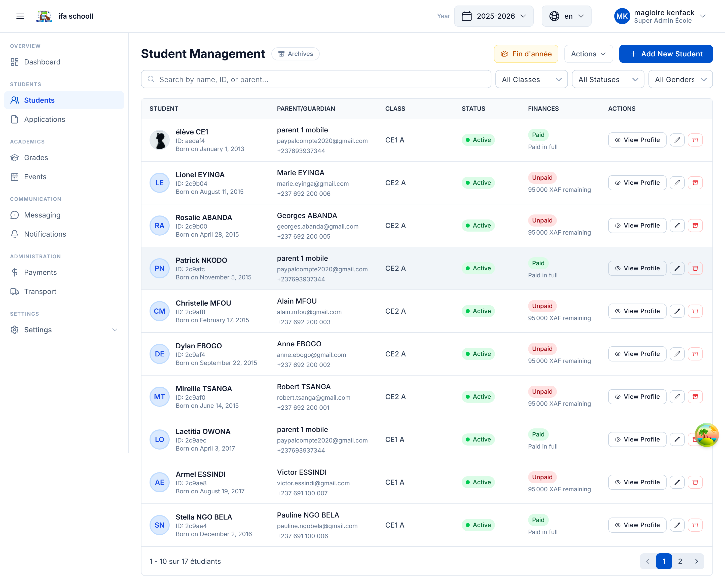Viewport: 725px width, 588px height.
Task: Click archive icon for Rosalie ABANDA
Action: (x=695, y=226)
